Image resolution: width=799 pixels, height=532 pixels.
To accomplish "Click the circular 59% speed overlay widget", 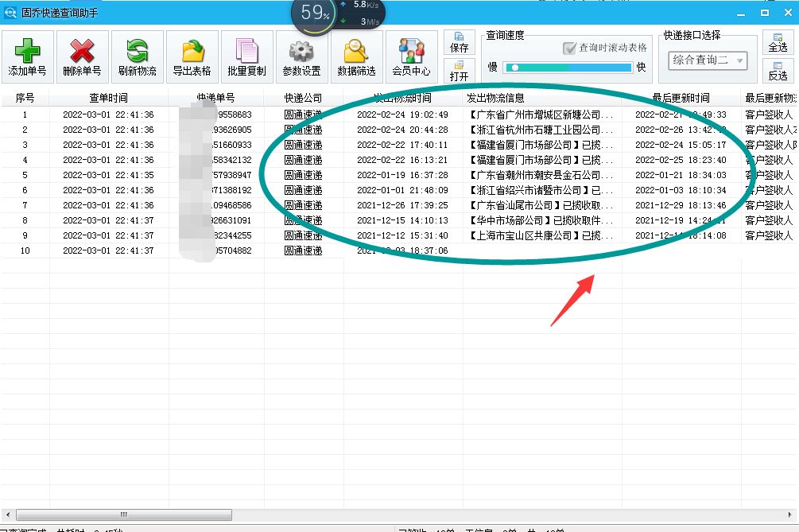I will tap(313, 17).
